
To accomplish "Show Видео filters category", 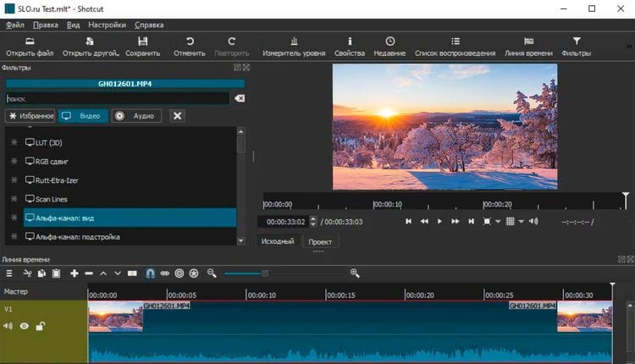I will click(83, 115).
